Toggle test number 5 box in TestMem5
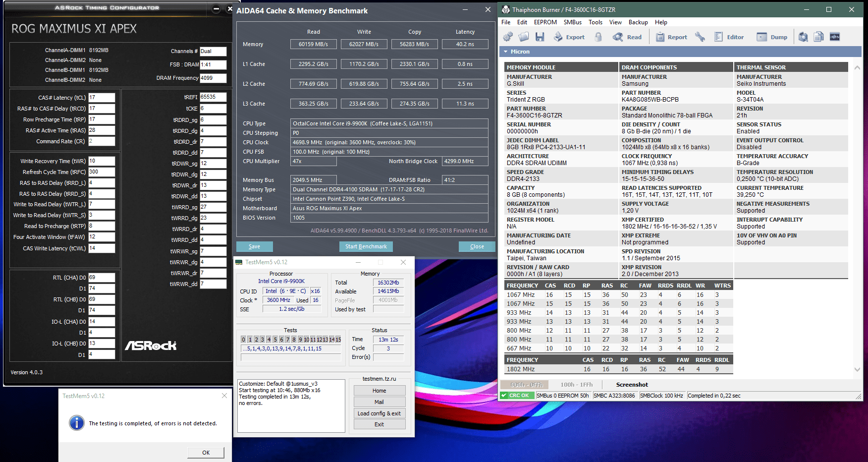 point(275,340)
